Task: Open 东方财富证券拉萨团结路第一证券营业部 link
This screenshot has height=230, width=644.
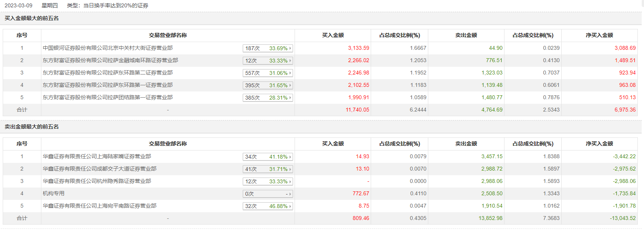Action: pyautogui.click(x=107, y=97)
